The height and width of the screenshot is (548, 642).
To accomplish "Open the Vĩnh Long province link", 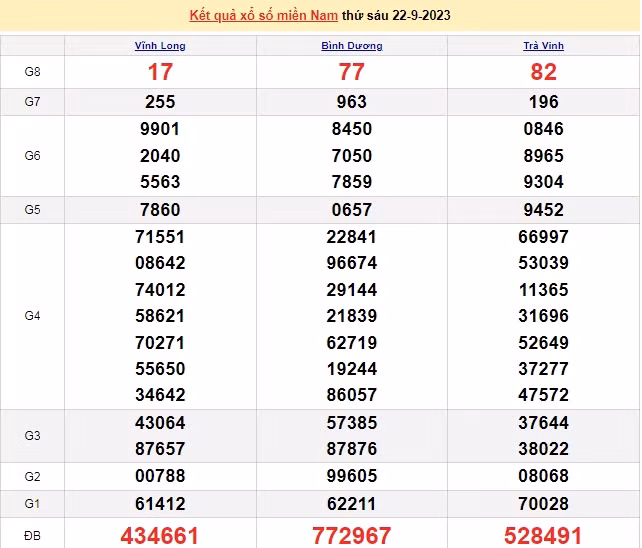I will click(160, 45).
